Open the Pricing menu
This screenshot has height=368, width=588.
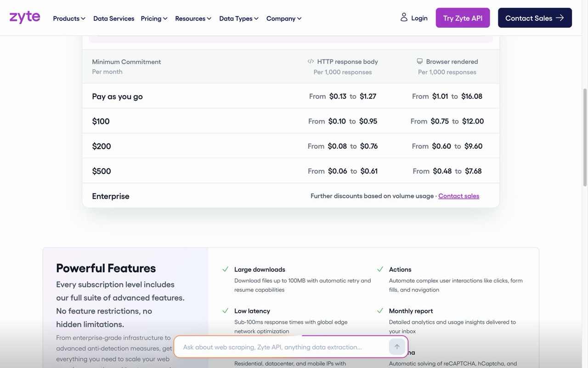tap(154, 18)
